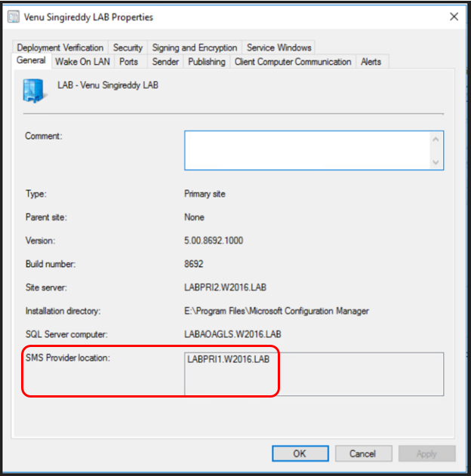Click the properties window title icon
This screenshot has height=476, width=471.
pos(14,17)
